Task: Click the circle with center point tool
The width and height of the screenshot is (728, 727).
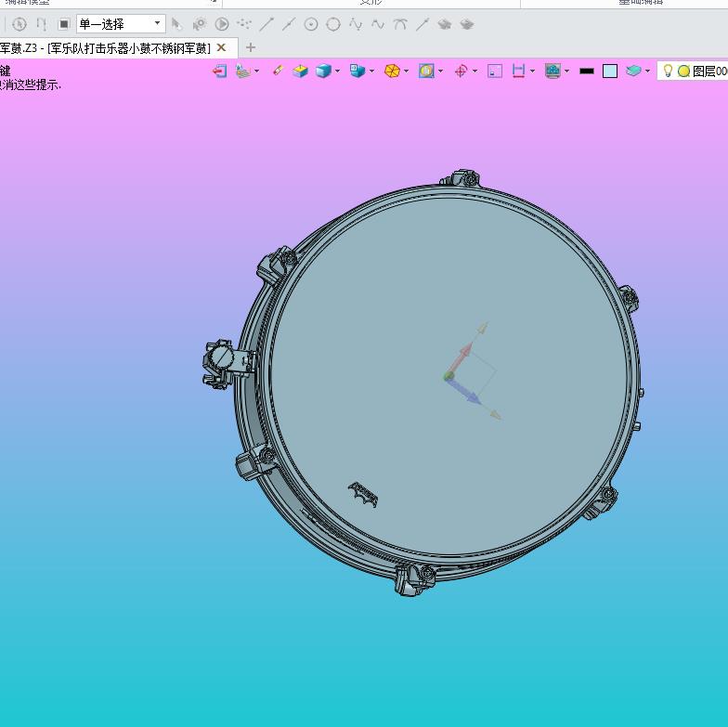Action: point(310,24)
